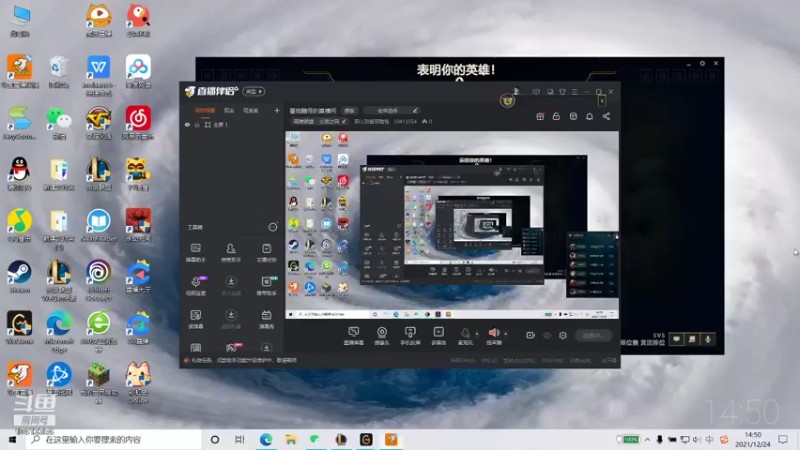This screenshot has width=800, height=450.
Task: Click the notification text in the status bar
Action: pos(243,360)
